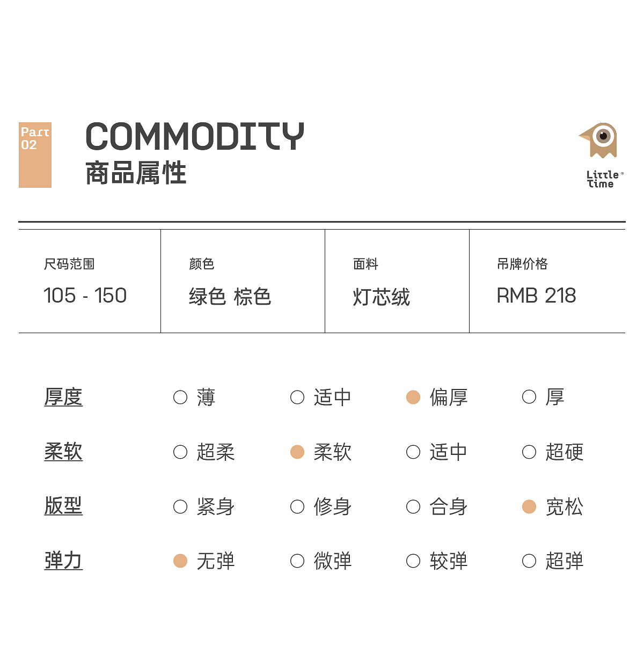The image size is (644, 669).
Task: Select the 超弹 elasticity option
Action: coord(529,561)
